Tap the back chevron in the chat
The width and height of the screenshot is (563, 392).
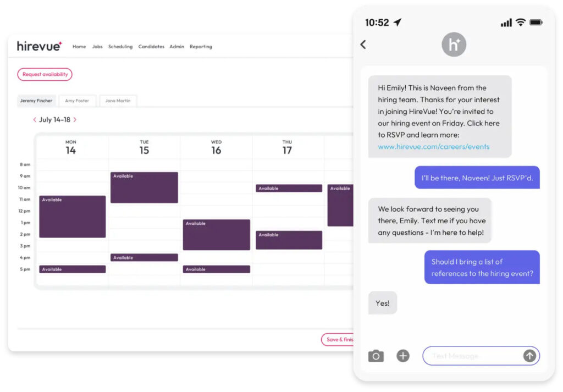[363, 45]
